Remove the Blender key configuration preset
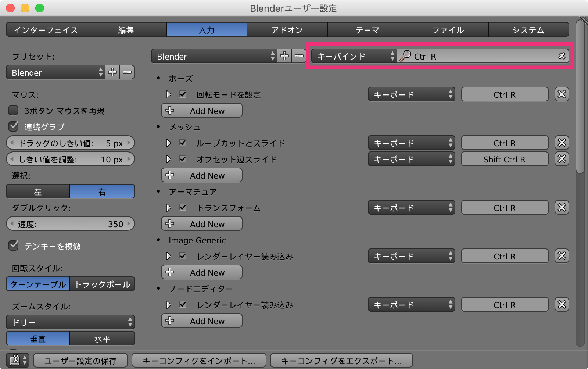This screenshot has width=588, height=369. tap(299, 56)
